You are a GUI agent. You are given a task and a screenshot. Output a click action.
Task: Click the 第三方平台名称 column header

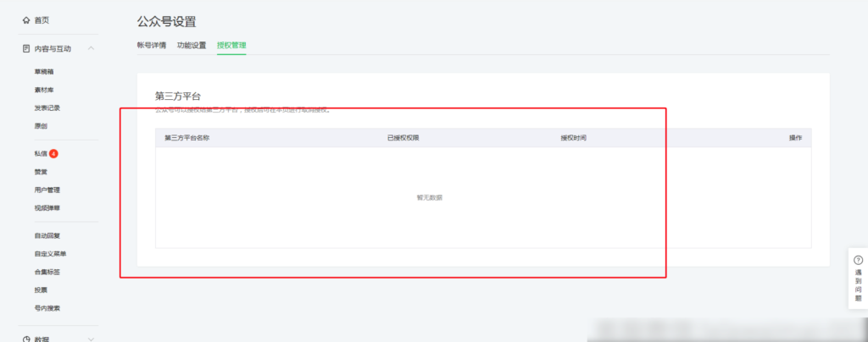point(187,137)
